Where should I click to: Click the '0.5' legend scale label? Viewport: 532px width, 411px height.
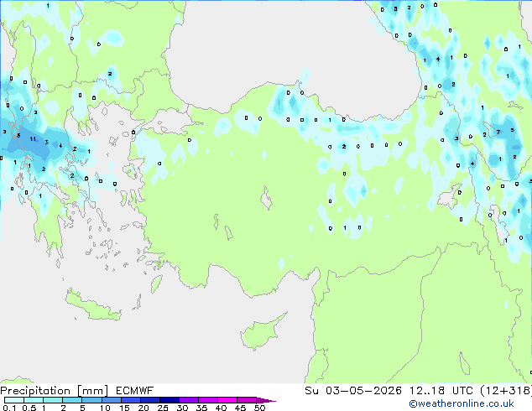click(x=29, y=408)
